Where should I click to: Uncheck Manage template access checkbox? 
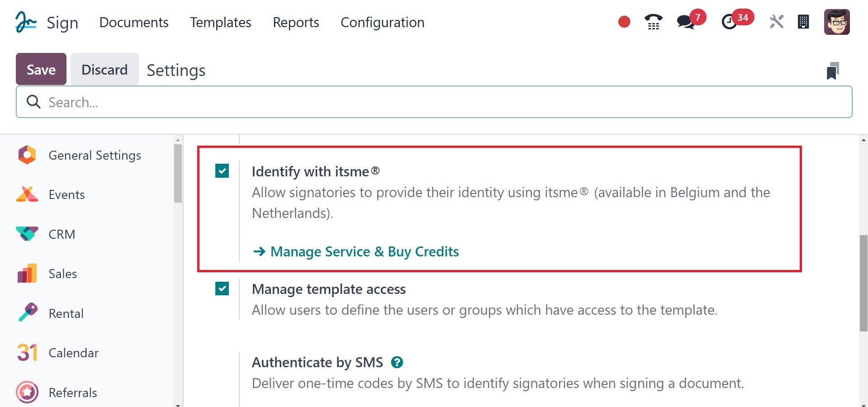(222, 289)
